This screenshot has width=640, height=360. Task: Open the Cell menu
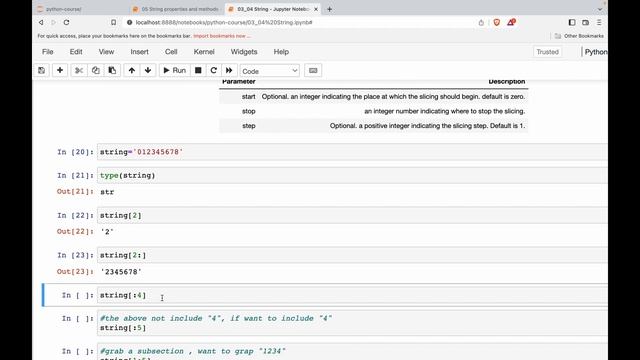tap(171, 52)
